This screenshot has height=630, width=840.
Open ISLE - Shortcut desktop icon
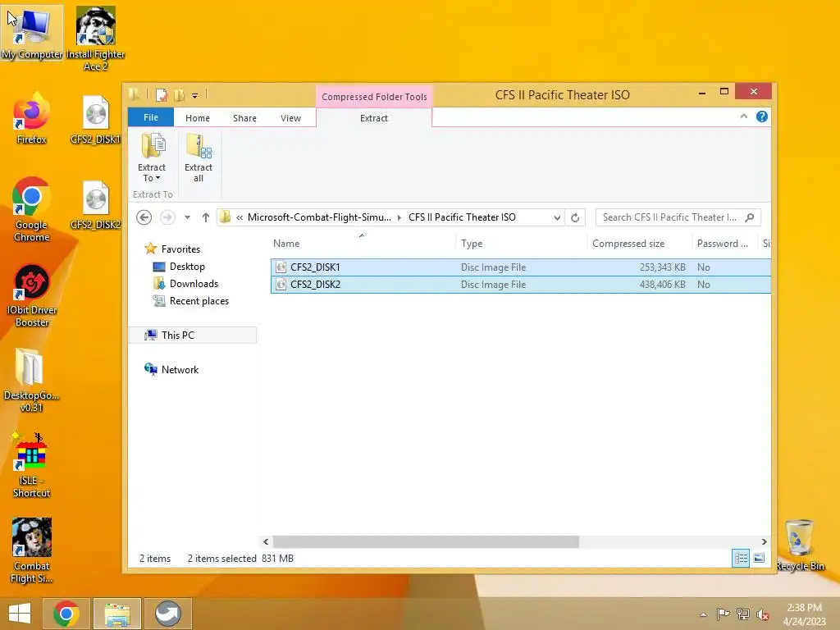32,466
